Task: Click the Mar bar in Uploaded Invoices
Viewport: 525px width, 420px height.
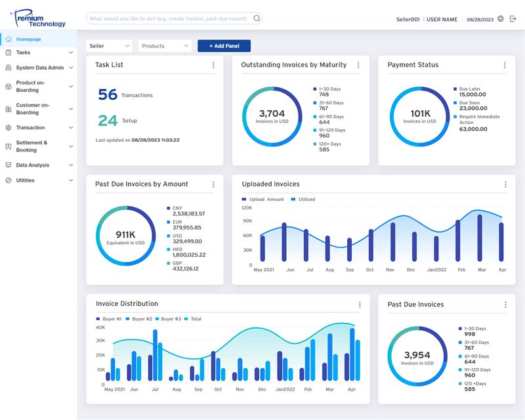Action: tap(480, 238)
